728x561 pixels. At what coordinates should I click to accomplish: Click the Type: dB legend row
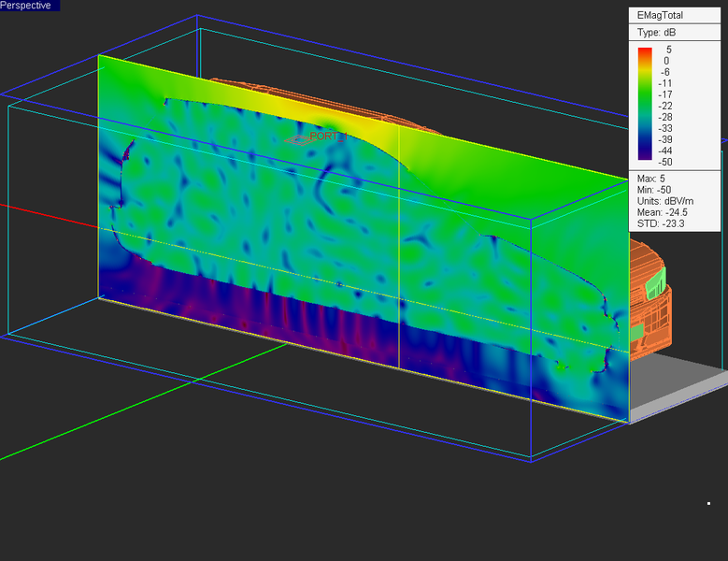[655, 33]
